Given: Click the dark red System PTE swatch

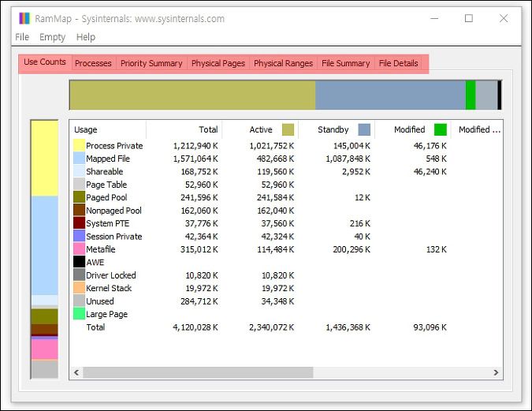Looking at the screenshot, I should pos(79,223).
